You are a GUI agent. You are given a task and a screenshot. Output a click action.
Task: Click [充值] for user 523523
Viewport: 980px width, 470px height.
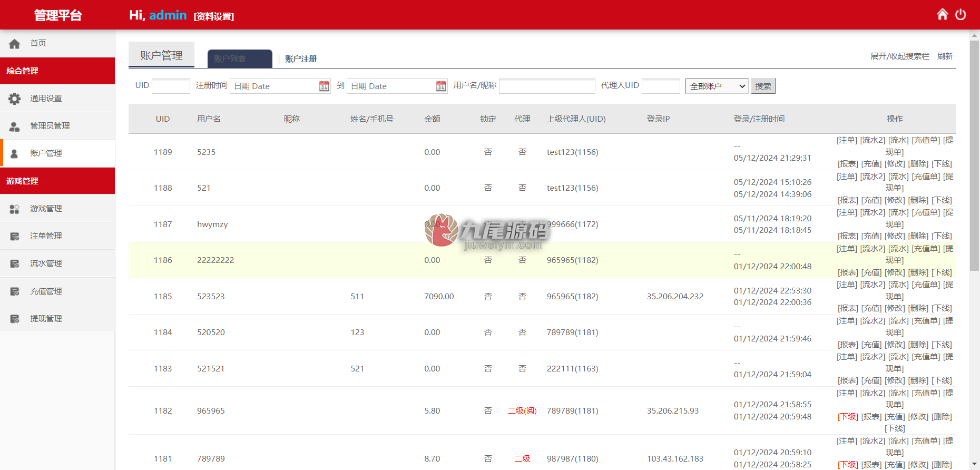coord(871,308)
